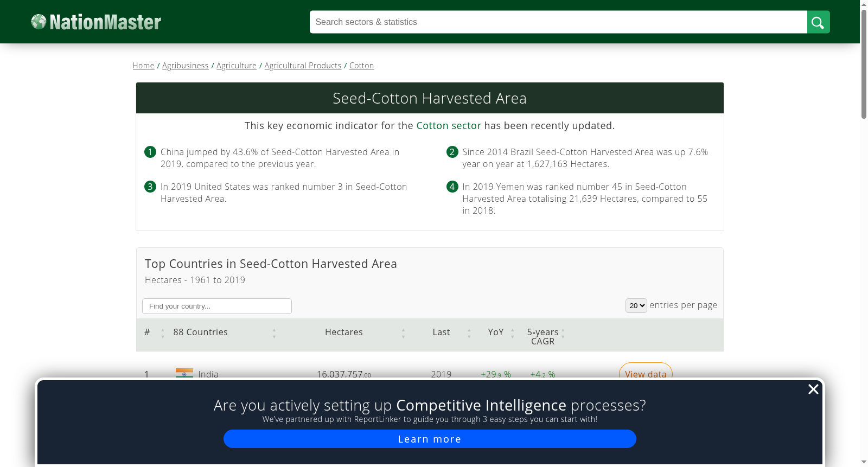Image resolution: width=868 pixels, height=467 pixels.
Task: Click the Brazil 1,627,163 Hectares fact
Action: [x=585, y=158]
